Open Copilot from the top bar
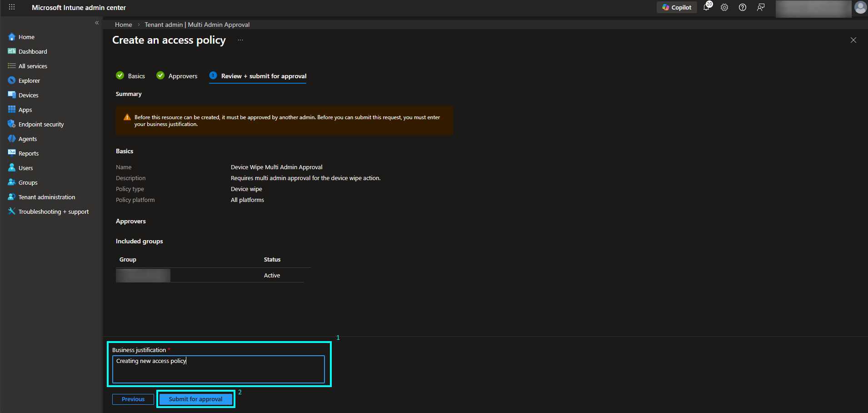 tap(677, 7)
